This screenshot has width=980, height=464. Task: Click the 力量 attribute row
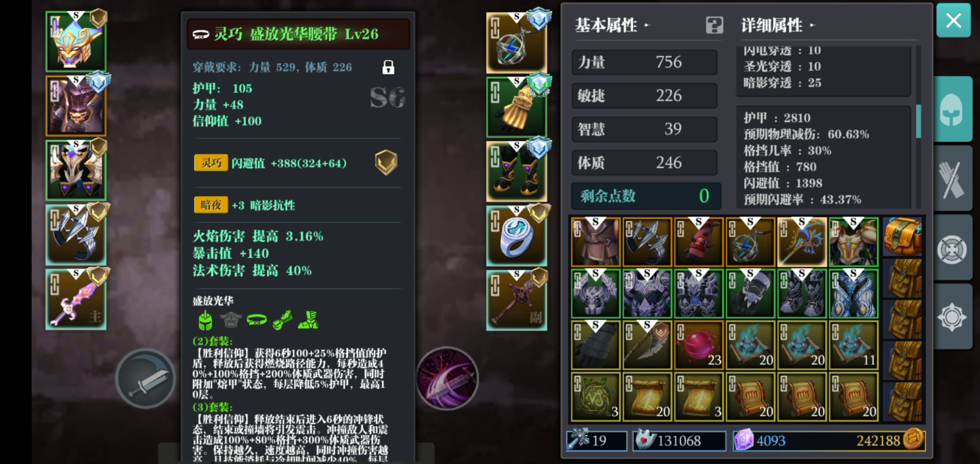pos(645,63)
